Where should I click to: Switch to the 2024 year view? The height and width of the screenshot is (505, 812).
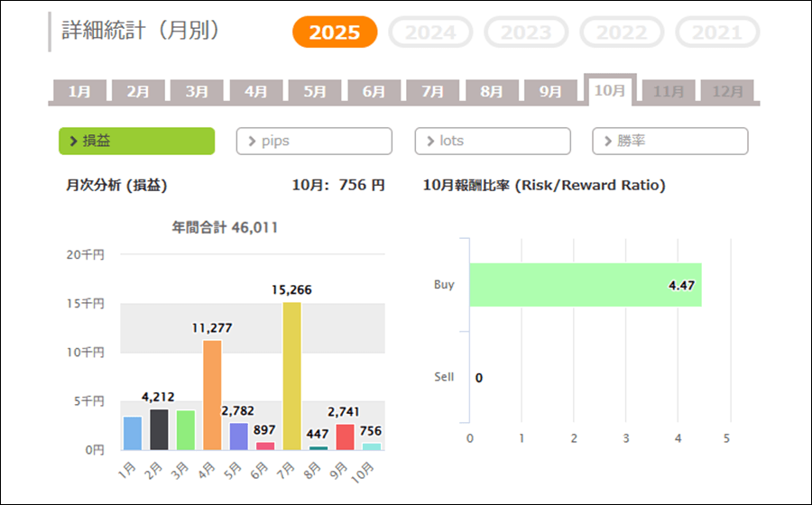point(430,33)
